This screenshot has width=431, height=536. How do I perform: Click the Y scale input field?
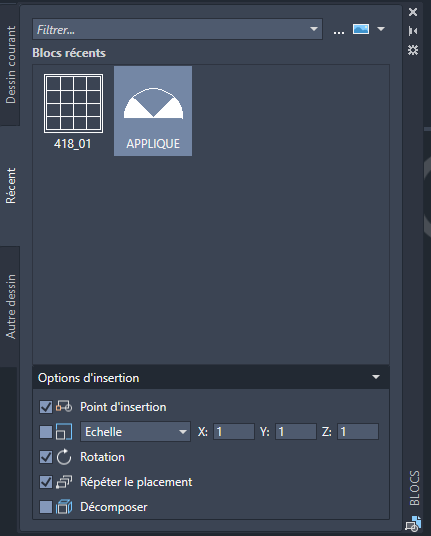coord(296,431)
